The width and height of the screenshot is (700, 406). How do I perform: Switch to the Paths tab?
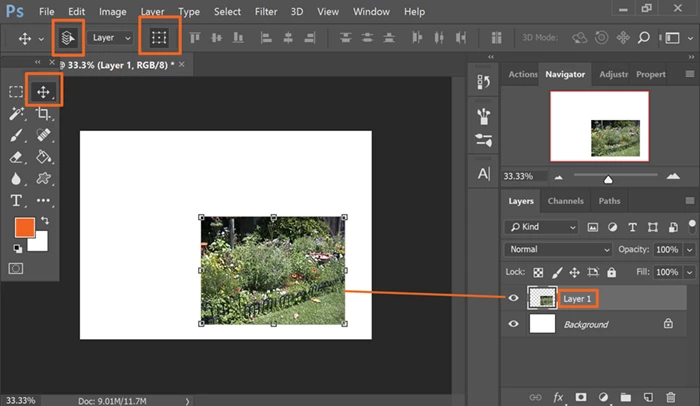point(609,201)
